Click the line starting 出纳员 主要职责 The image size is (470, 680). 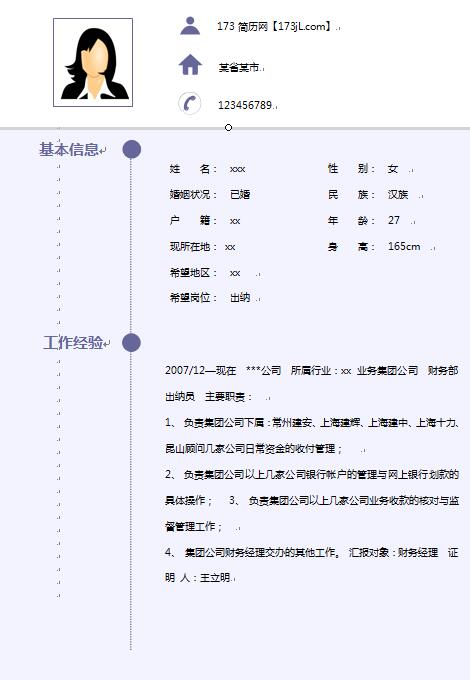point(209,396)
